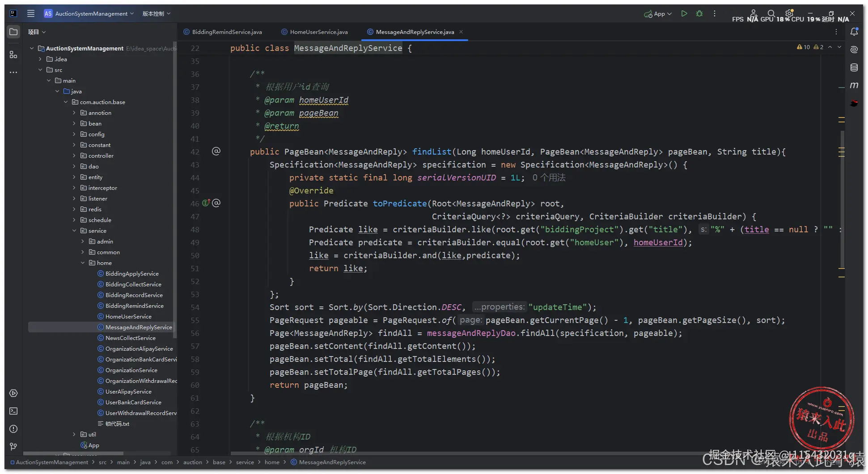Viewport: 868px width, 474px height.
Task: Open the 项目 view selector dropdown
Action: pos(37,32)
